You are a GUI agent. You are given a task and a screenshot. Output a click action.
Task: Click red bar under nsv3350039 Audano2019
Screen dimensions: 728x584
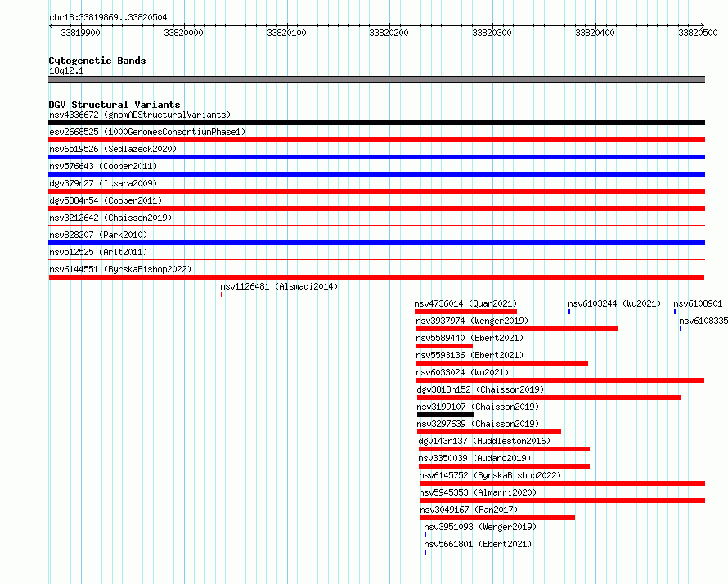pos(504,466)
